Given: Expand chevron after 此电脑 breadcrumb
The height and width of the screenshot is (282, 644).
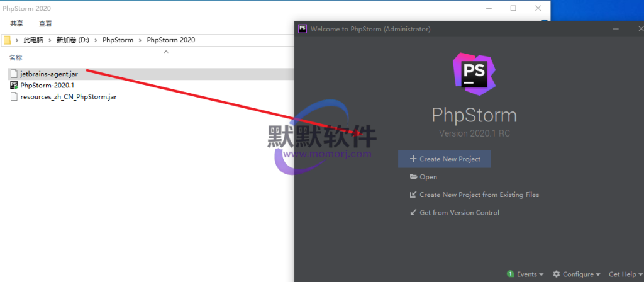Looking at the screenshot, I should [50, 40].
